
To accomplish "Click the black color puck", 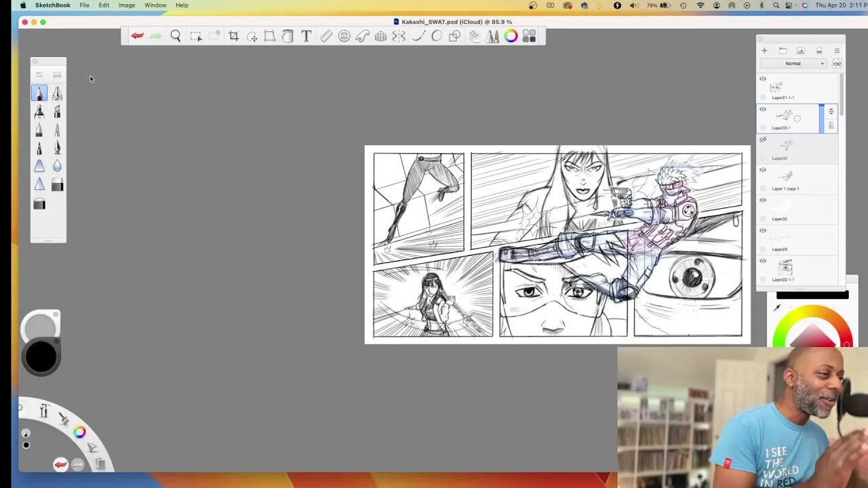I will 41,358.
